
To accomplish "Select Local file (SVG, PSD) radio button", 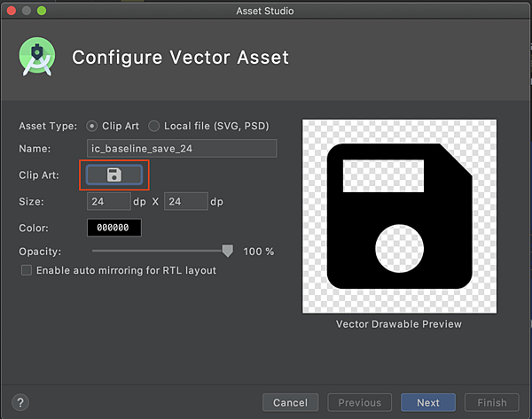I will click(153, 126).
